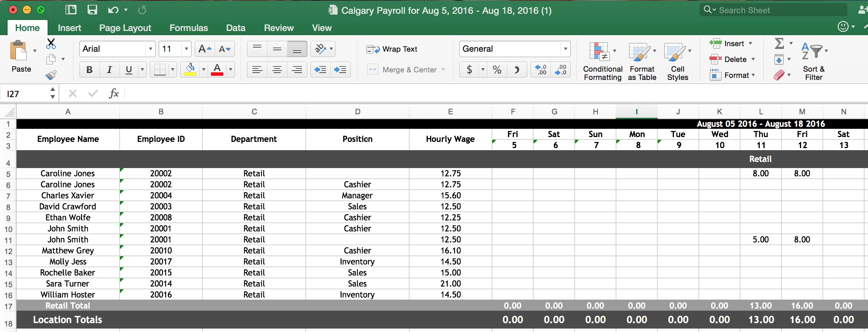Click Decrease Decimal icon
Viewport: 868px width, 332px height.
[561, 70]
